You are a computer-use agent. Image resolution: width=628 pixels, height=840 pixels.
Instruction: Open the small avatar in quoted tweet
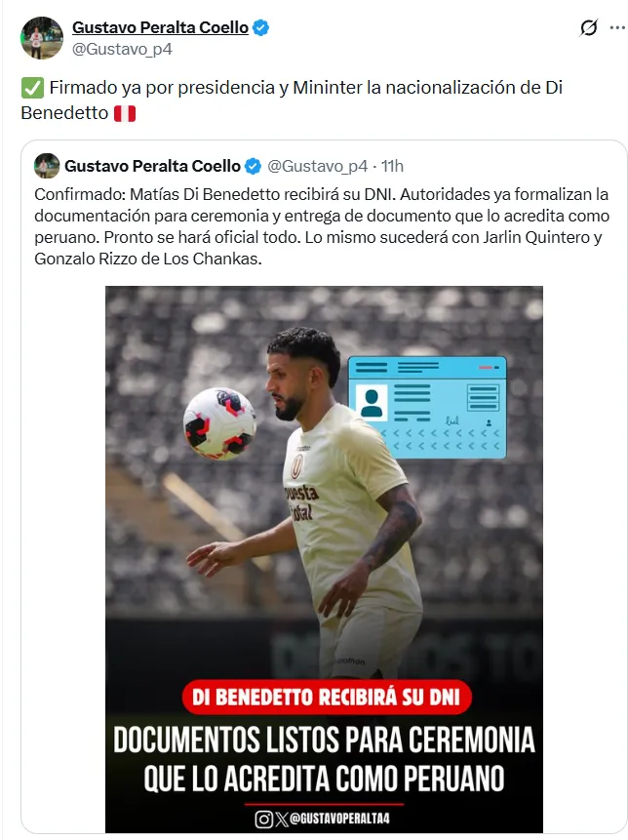click(x=47, y=166)
